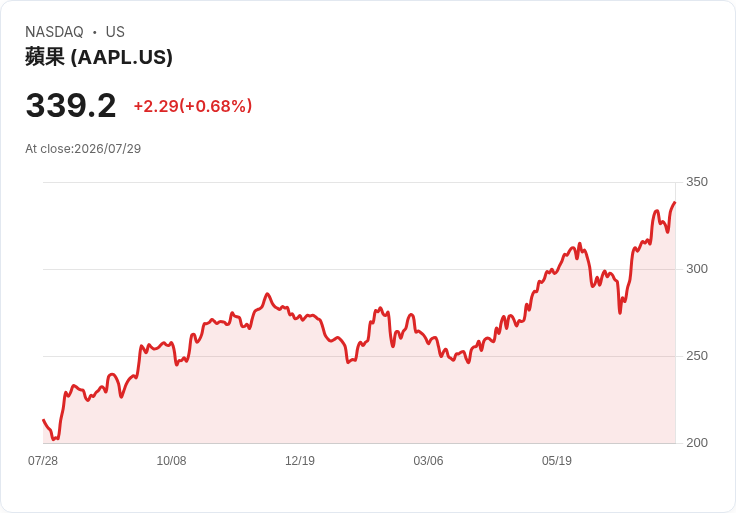736x513 pixels.
Task: Click the chart's lowest dip near 07/28
Action: pyautogui.click(x=54, y=439)
